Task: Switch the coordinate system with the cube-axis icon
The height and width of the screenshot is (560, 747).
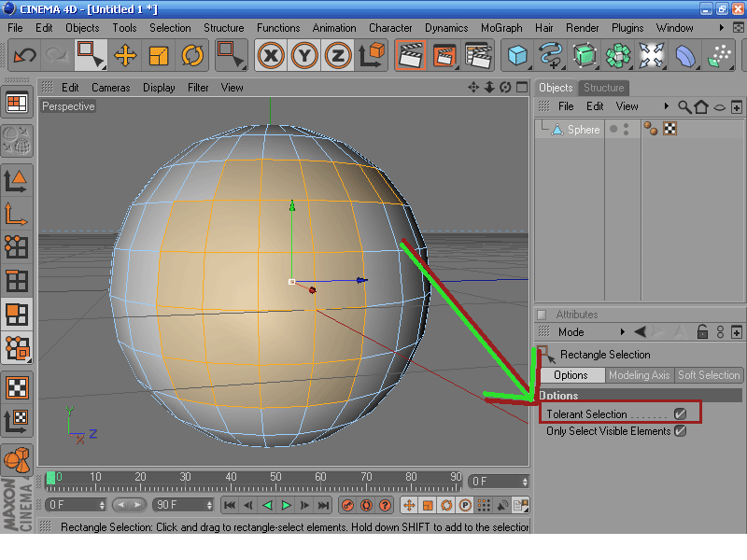Action: [371, 56]
